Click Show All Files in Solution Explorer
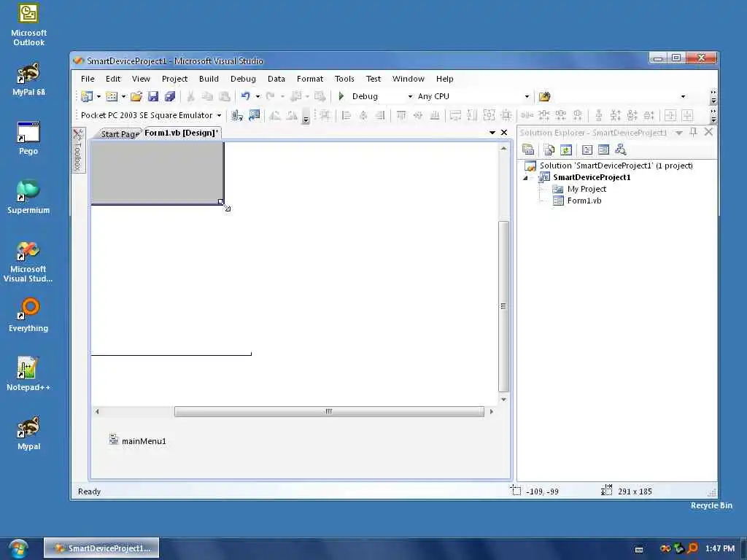The width and height of the screenshot is (747, 560). pos(549,150)
